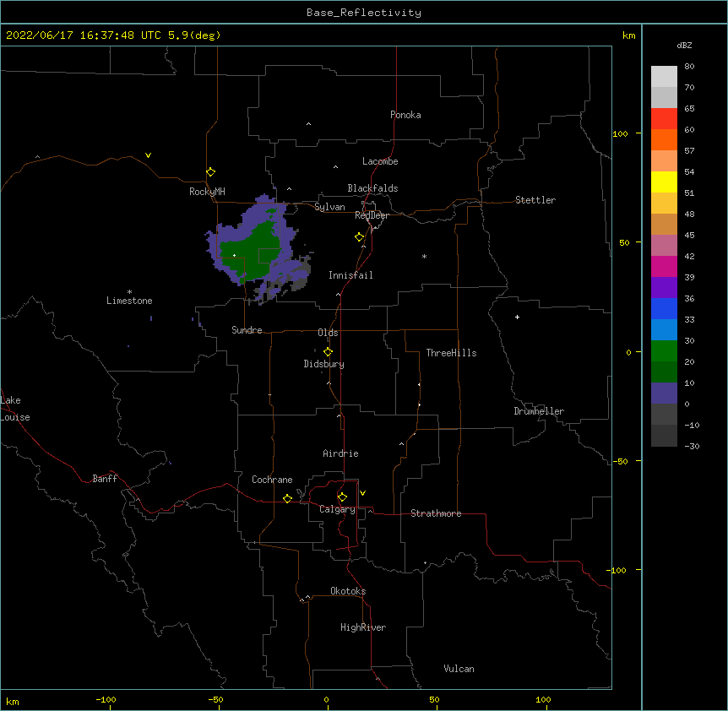This screenshot has height=711, width=728.
Task: Select the slate purple 10–0 dBZ legend swatch
Action: point(664,393)
